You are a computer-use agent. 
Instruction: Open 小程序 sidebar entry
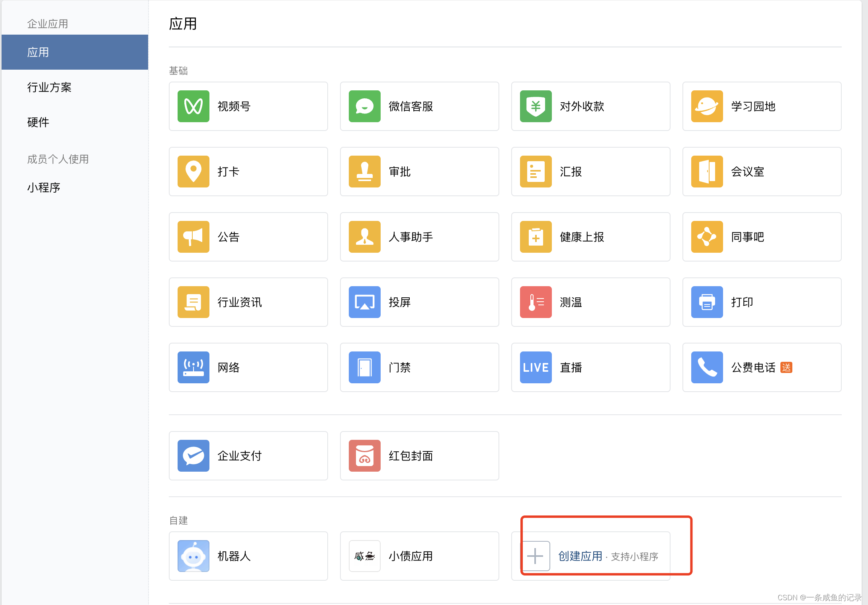point(44,187)
